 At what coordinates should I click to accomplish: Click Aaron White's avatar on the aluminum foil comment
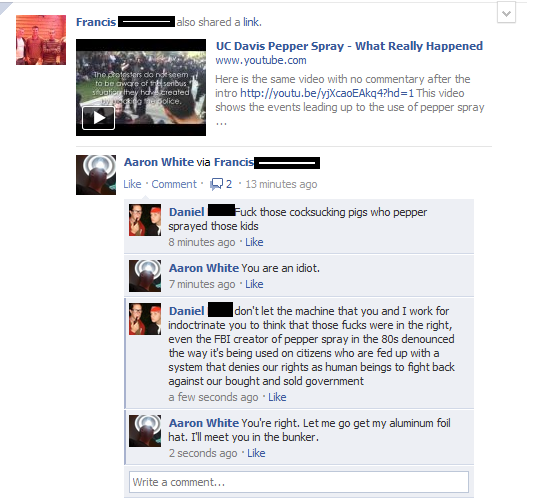[145, 431]
